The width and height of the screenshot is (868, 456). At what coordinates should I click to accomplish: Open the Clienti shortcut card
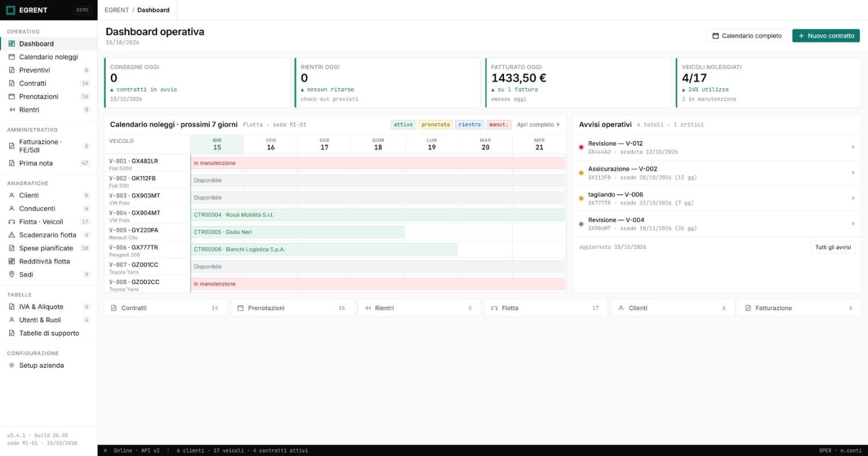672,308
